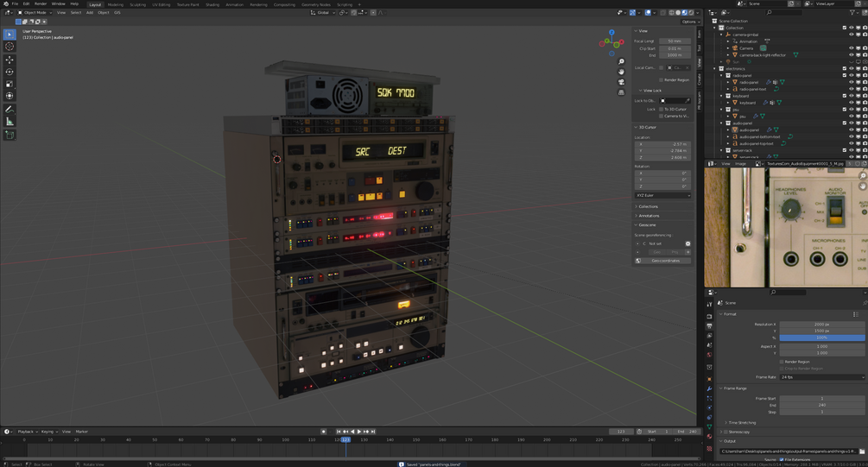The width and height of the screenshot is (868, 467).
Task: Select the Scale tool
Action: point(10,84)
